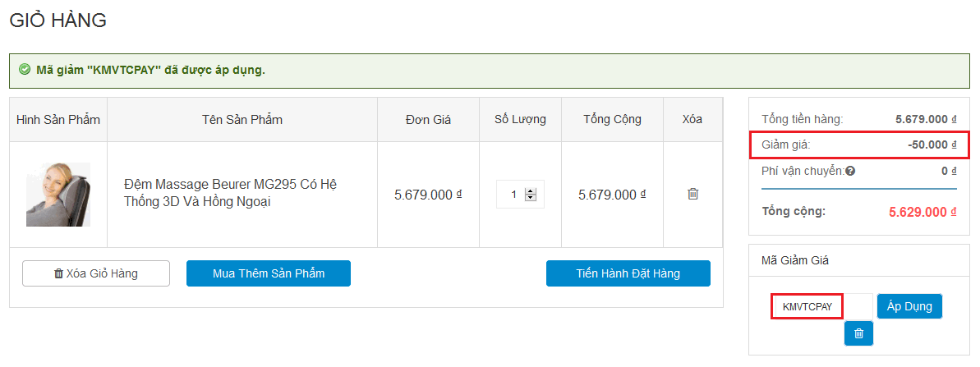Click the Mã Giảm Giá panel heading
The width and height of the screenshot is (980, 367).
click(x=795, y=260)
